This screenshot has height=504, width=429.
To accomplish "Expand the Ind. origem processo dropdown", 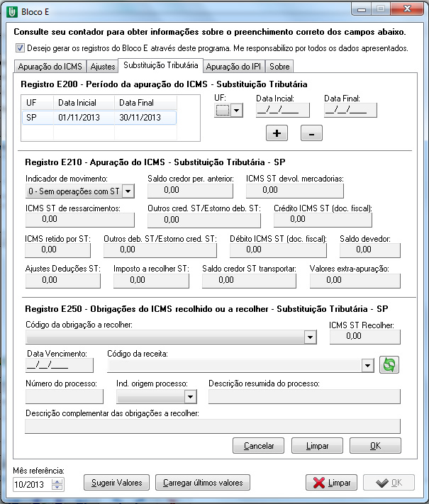I will pos(189,397).
